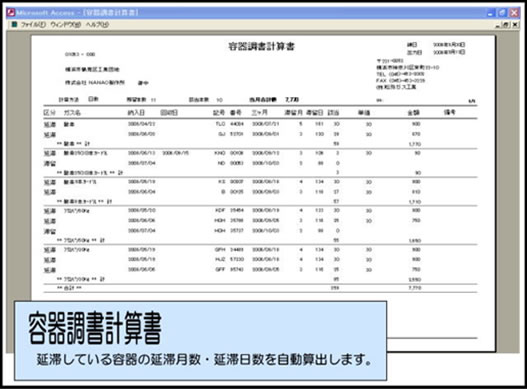This screenshot has height=389, width=527.
Task: Close the inner report document
Action: point(515,25)
